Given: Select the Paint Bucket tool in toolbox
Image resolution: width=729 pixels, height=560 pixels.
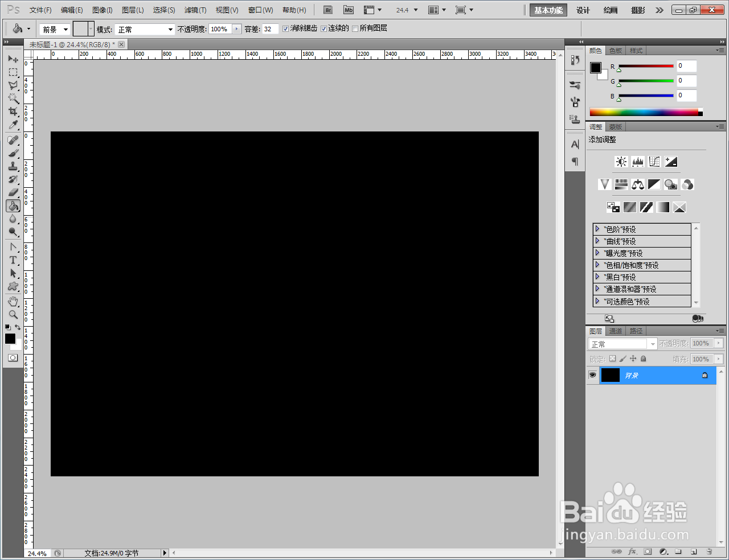Looking at the screenshot, I should [13, 205].
